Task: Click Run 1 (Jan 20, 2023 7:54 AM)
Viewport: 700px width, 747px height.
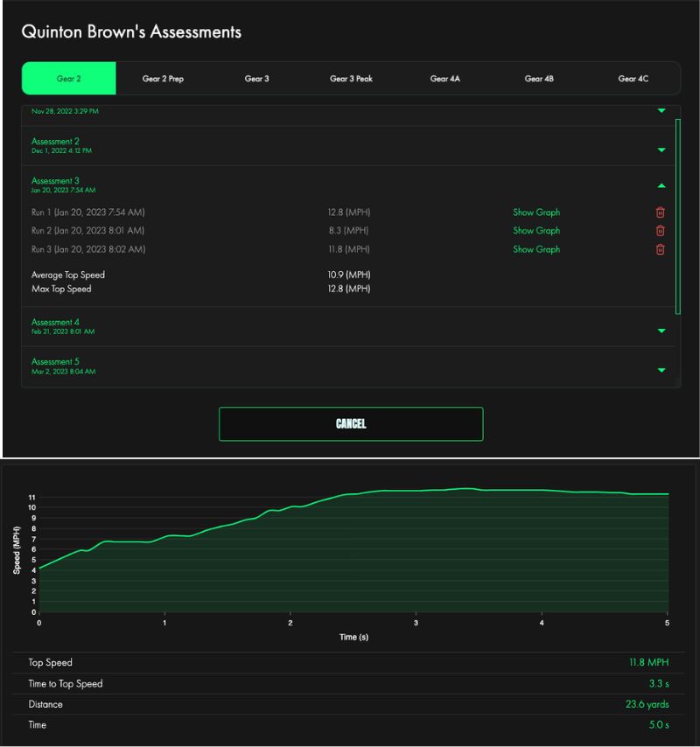Action: 88,213
